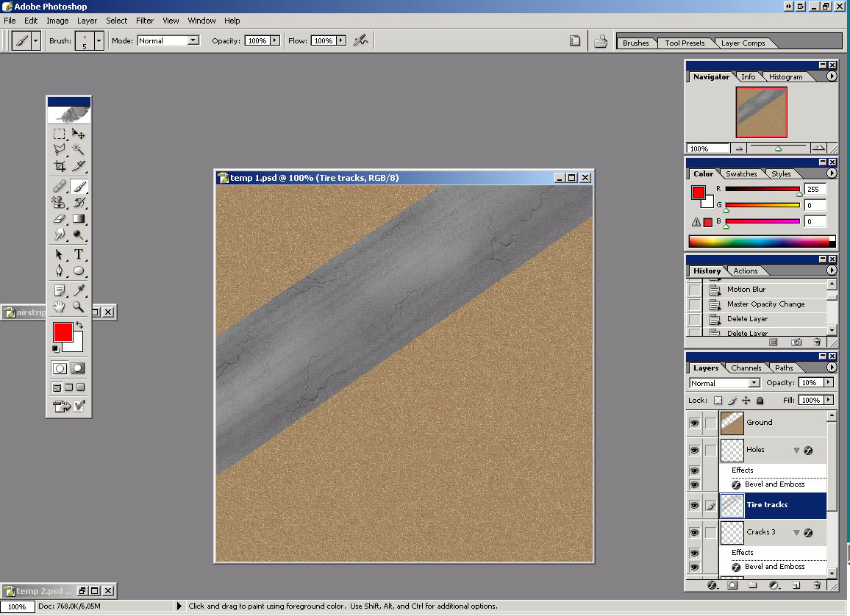Pick the Eyedropper tool
Image resolution: width=850 pixels, height=616 pixels.
79,290
